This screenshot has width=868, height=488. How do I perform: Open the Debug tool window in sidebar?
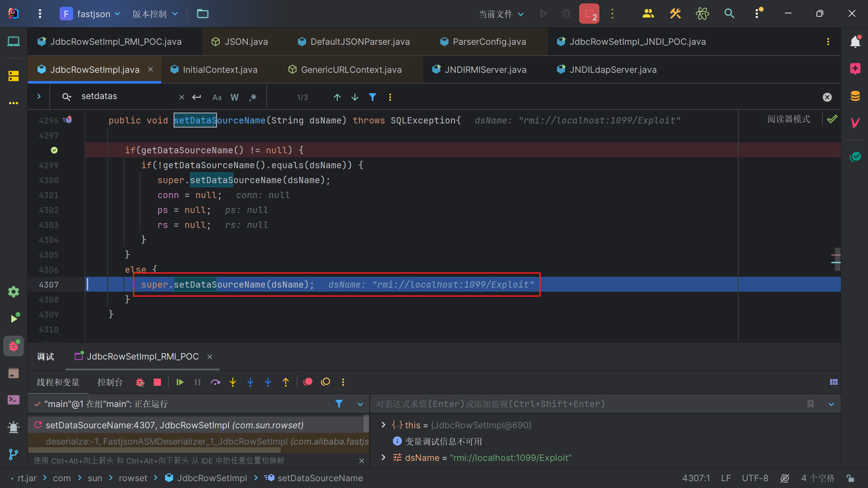tap(14, 346)
